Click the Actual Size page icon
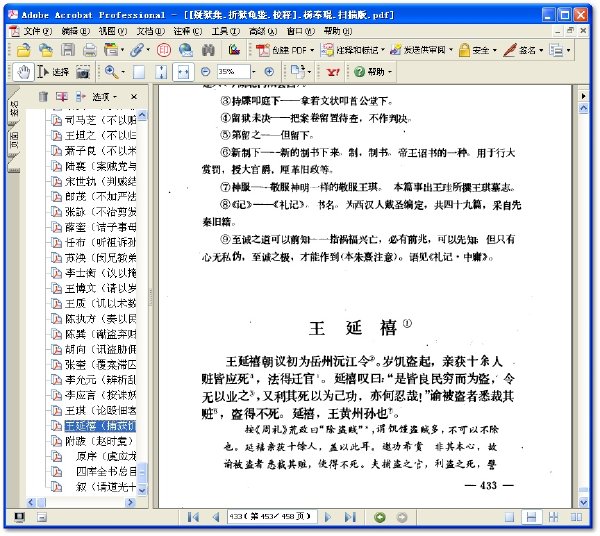This screenshot has height=536, width=600. [x=139, y=72]
